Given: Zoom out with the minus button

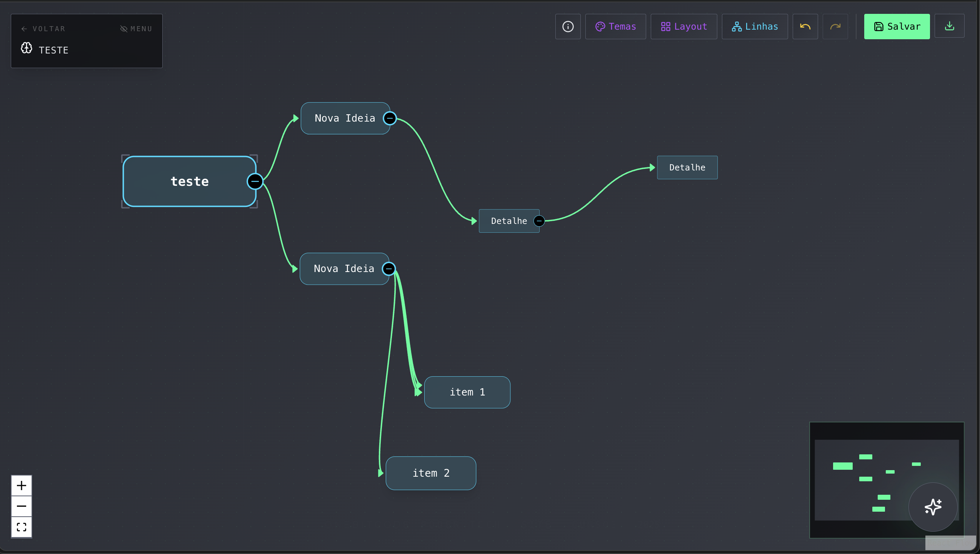Looking at the screenshot, I should coord(22,506).
